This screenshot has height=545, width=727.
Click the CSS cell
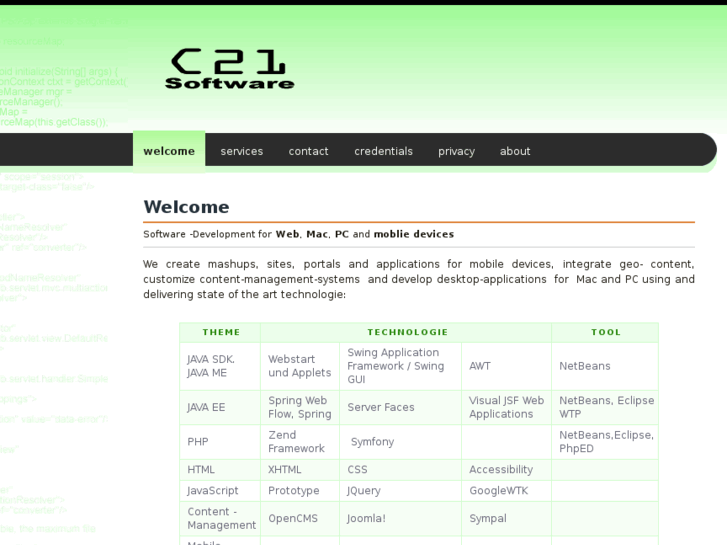[x=401, y=470]
